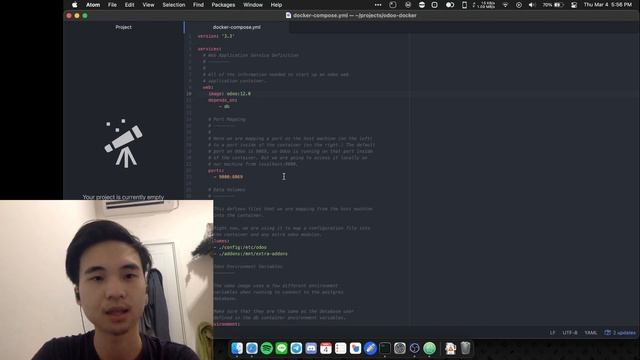Open the blue pencil app in dock
The image size is (640, 360).
[x=370, y=348]
